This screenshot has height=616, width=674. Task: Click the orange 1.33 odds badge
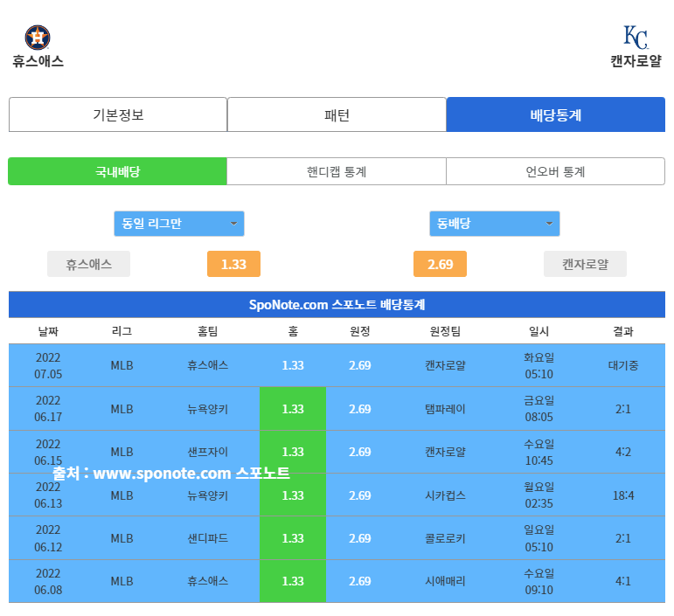click(x=233, y=264)
